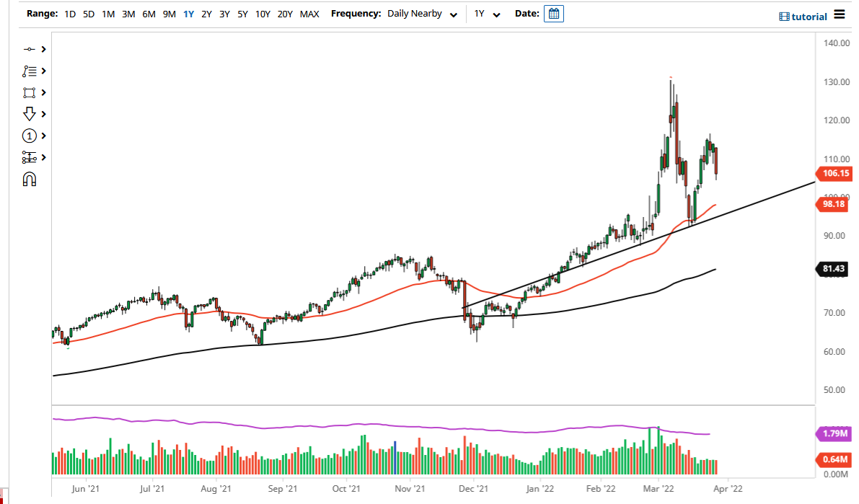This screenshot has width=859, height=504.
Task: Expand the arrow marker tool options arrow
Action: 43,114
